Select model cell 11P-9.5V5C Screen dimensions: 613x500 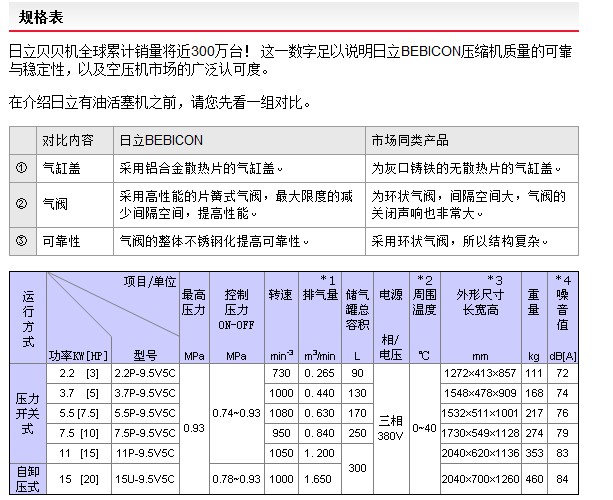click(145, 453)
